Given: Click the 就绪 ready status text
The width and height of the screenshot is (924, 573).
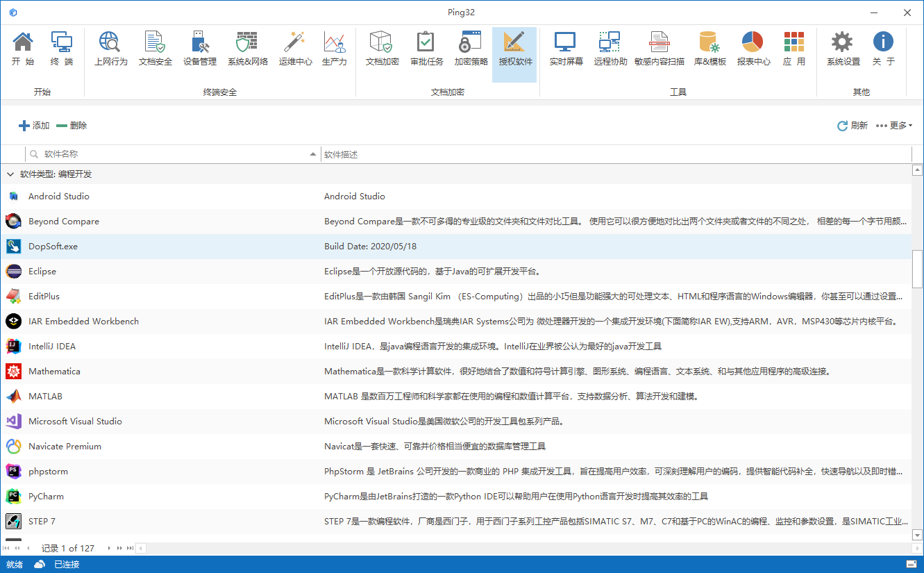Looking at the screenshot, I should tap(15, 565).
